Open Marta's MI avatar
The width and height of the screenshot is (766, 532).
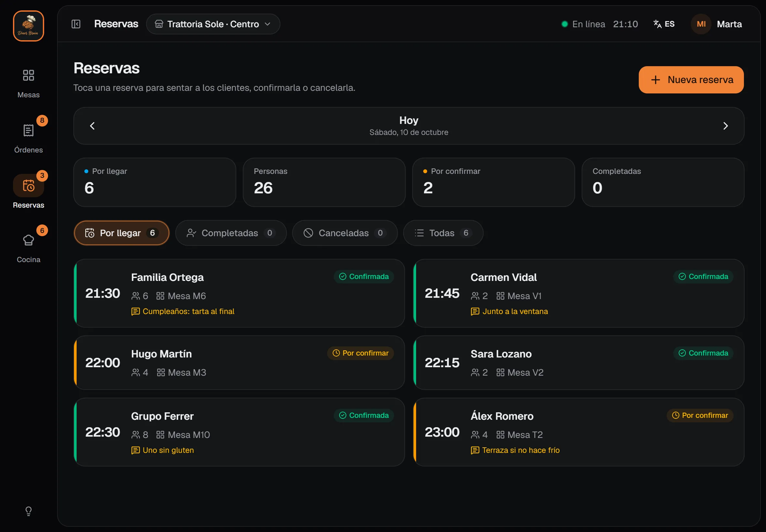click(701, 24)
